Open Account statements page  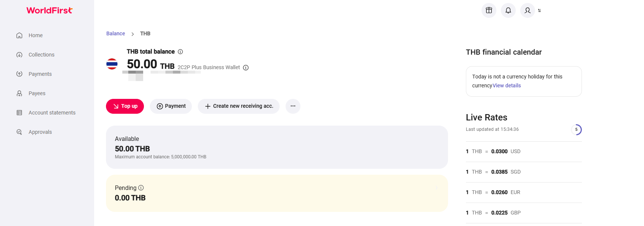pyautogui.click(x=52, y=113)
